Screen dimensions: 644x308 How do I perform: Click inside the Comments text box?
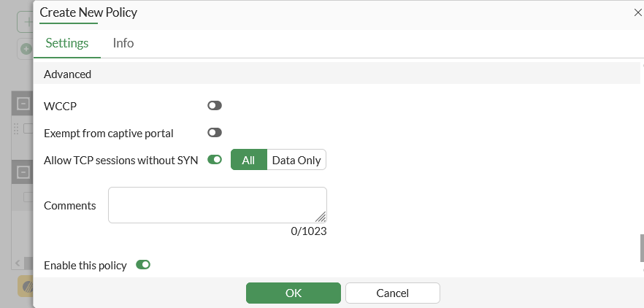(217, 205)
